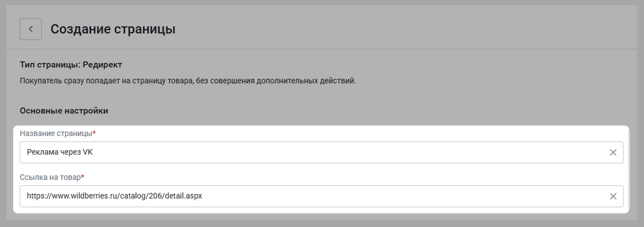The height and width of the screenshot is (227, 644).
Task: Click the "Создание страницы" page heading
Action: (x=113, y=29)
